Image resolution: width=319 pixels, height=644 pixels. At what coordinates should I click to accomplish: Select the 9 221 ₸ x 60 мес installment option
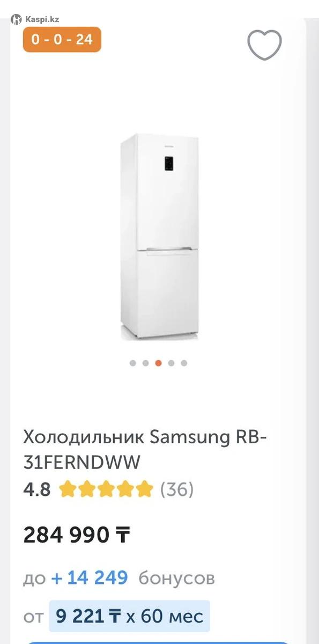(x=129, y=616)
